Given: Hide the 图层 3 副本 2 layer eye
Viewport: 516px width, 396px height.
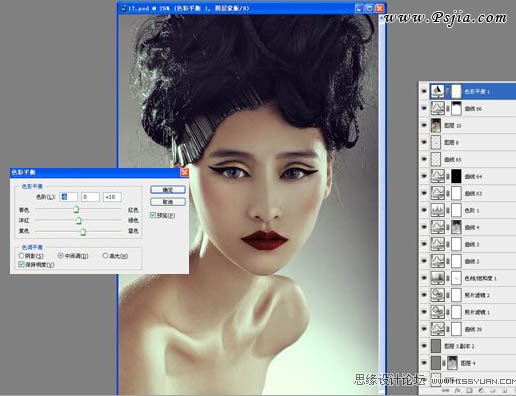Looking at the screenshot, I should (424, 346).
